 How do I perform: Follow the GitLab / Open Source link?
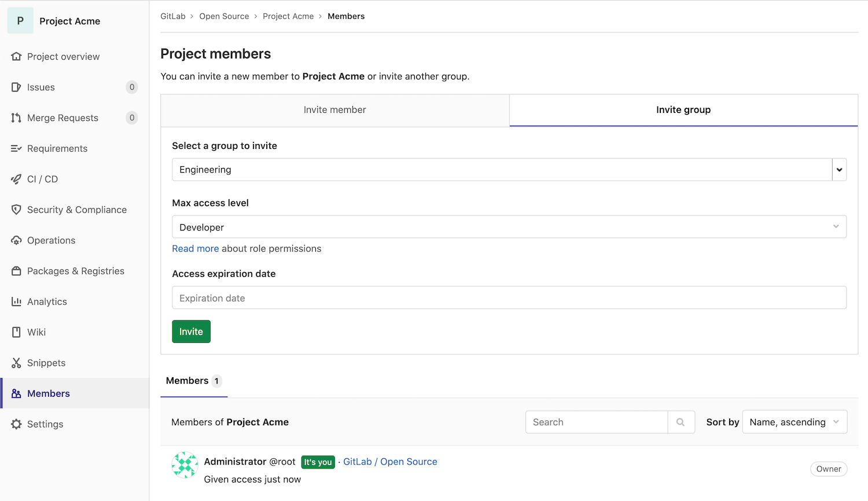(390, 462)
